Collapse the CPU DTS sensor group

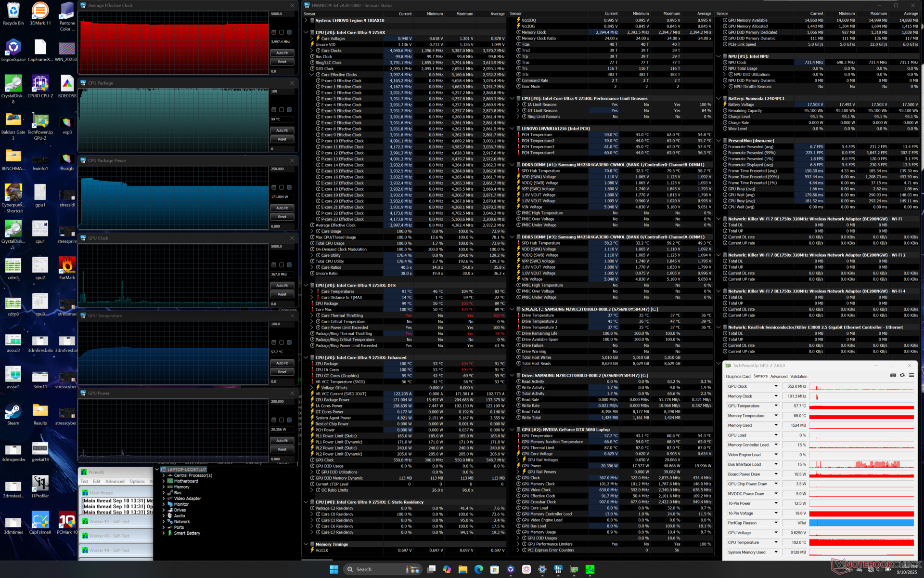306,285
